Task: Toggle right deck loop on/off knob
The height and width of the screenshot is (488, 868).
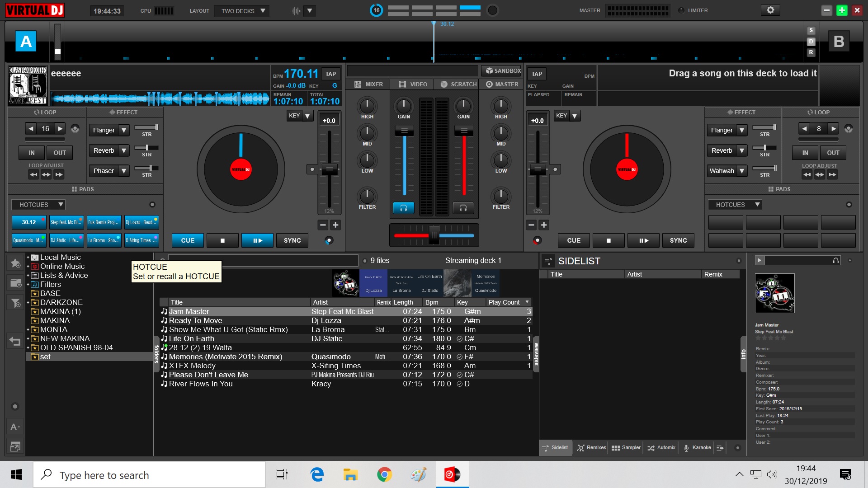Action: 849,129
